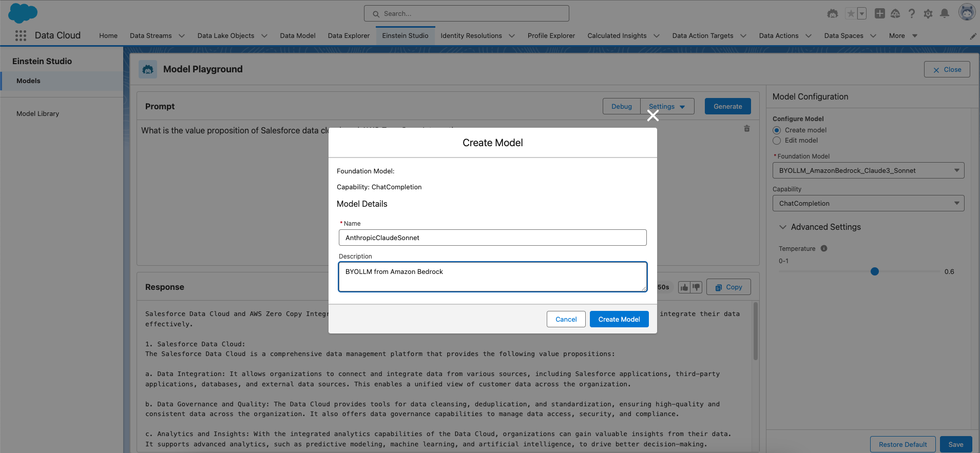
Task: Select the Edit model radio button
Action: [x=777, y=141]
